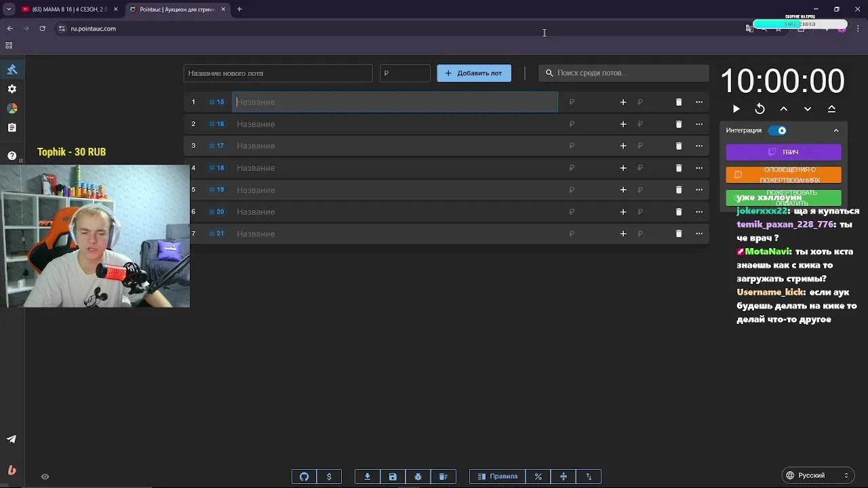Click the compact rows icon in toolbar
The height and width of the screenshot is (488, 868).
[563, 476]
